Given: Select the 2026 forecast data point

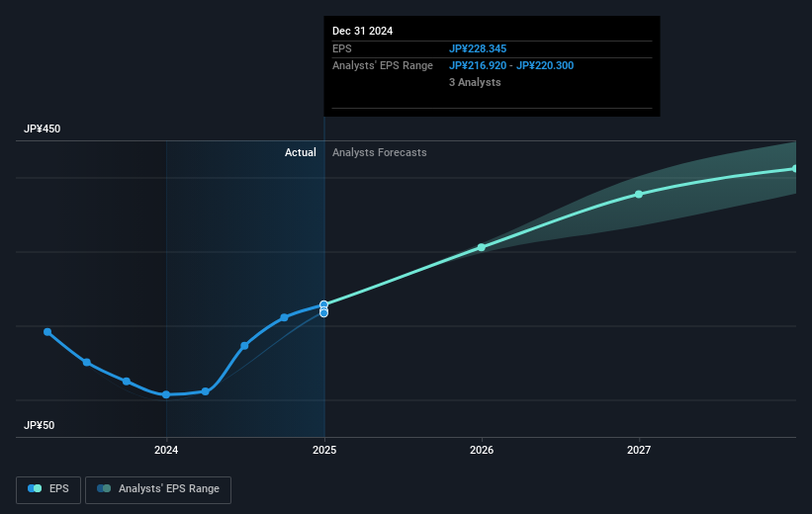Looking at the screenshot, I should click(482, 247).
